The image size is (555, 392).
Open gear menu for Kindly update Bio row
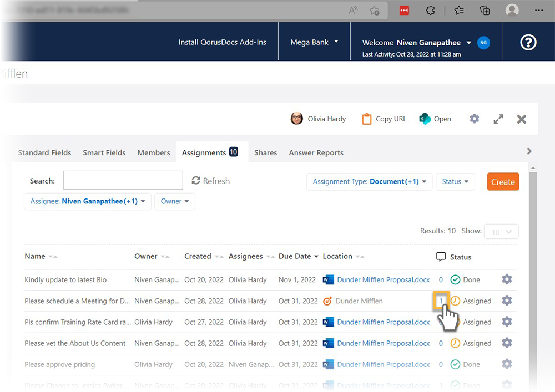pos(506,279)
